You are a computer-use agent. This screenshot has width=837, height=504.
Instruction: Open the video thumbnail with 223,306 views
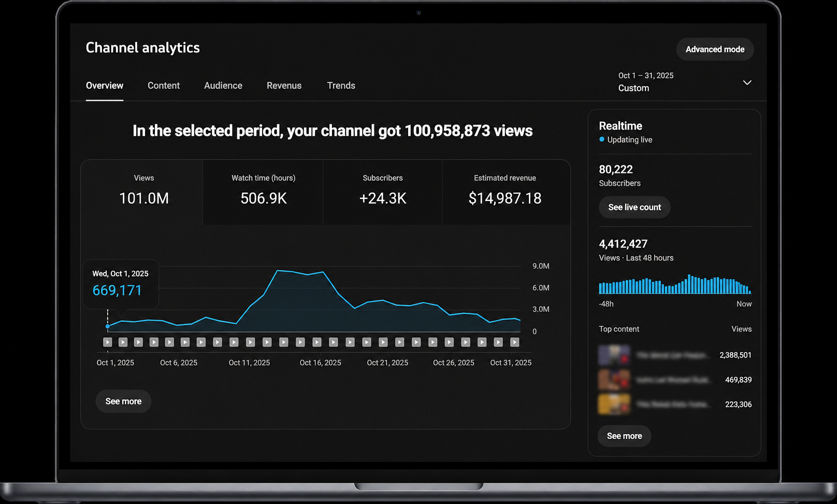614,404
